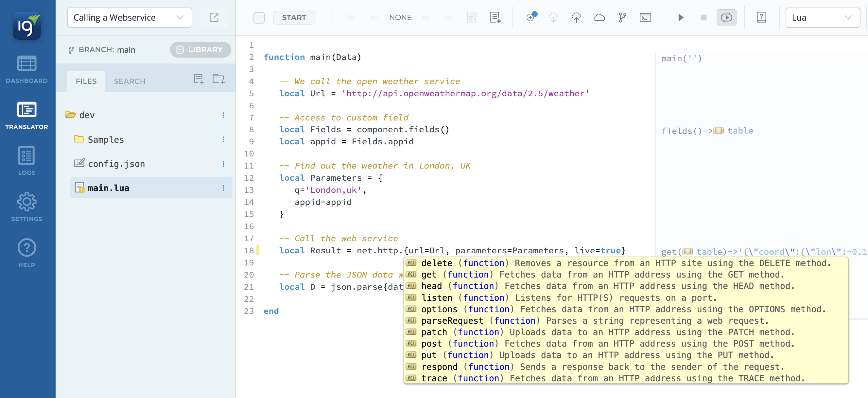Click the add sample data icon
Viewport: 868px width, 398px height.
point(495,18)
